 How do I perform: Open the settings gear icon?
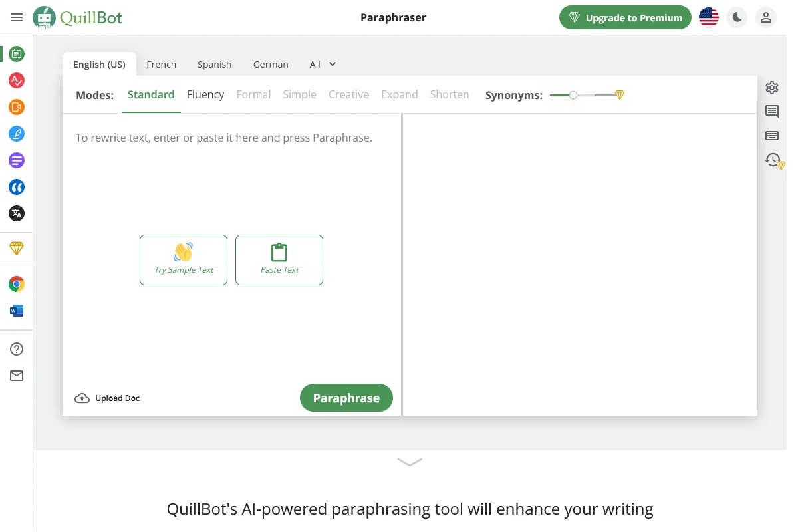pyautogui.click(x=772, y=88)
